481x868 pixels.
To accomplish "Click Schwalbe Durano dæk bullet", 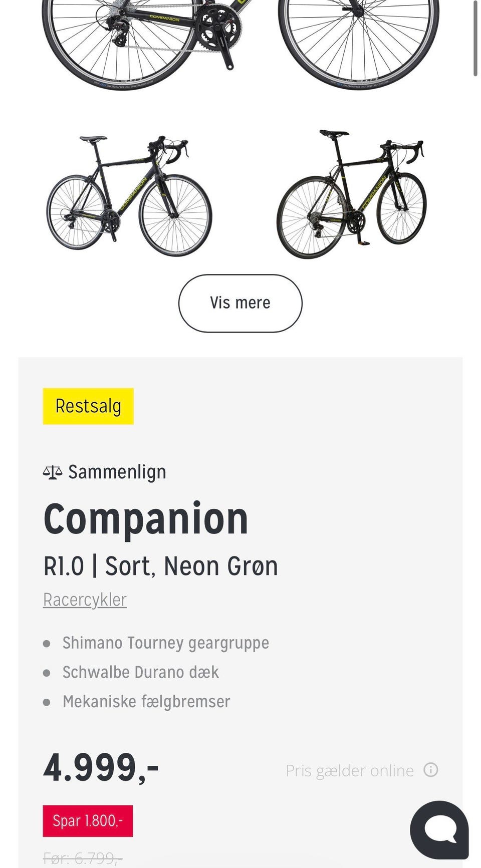I will (x=140, y=672).
